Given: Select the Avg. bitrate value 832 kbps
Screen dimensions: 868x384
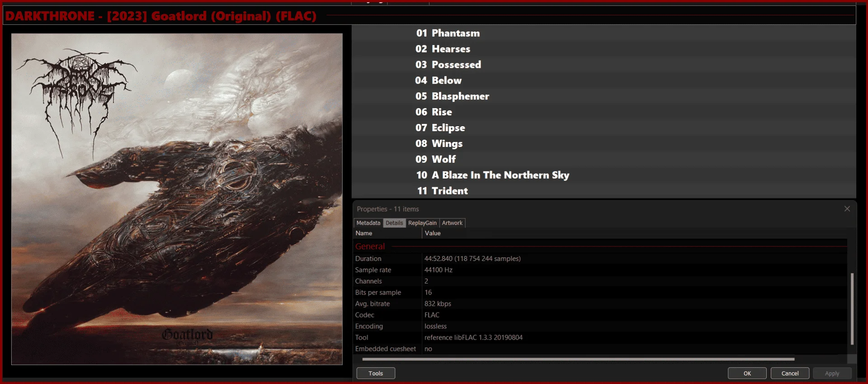Looking at the screenshot, I should (438, 304).
